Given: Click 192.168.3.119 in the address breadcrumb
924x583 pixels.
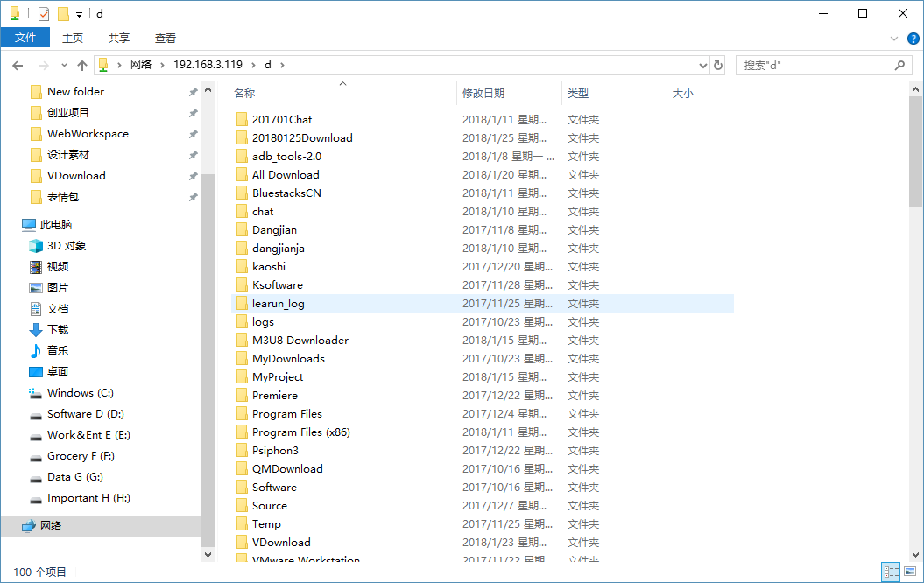Looking at the screenshot, I should click(208, 65).
